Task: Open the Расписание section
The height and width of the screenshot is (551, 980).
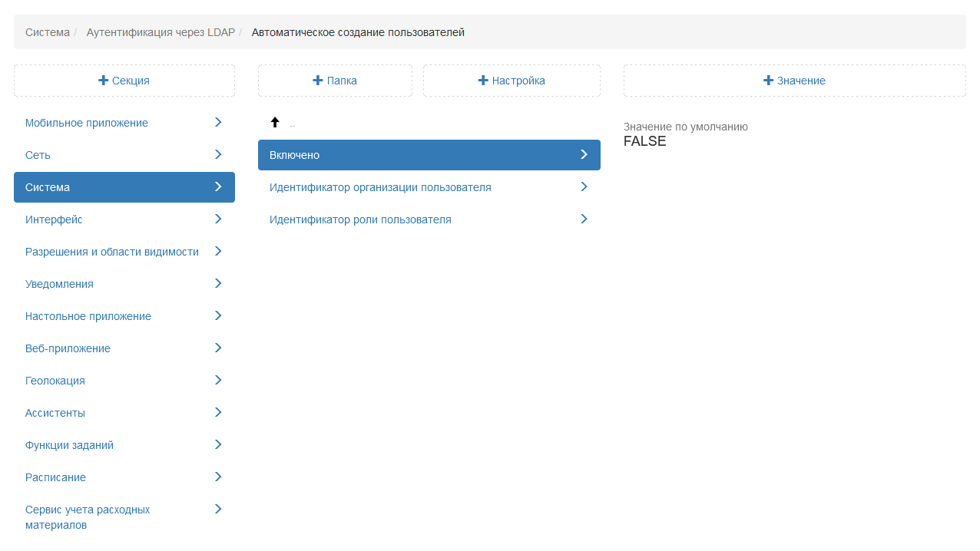Action: (x=55, y=477)
